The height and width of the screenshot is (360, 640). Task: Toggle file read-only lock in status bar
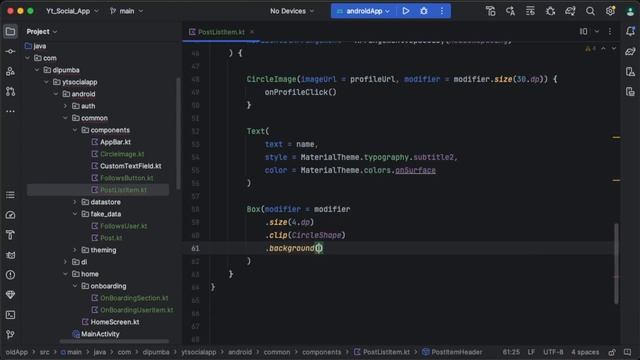pos(612,352)
